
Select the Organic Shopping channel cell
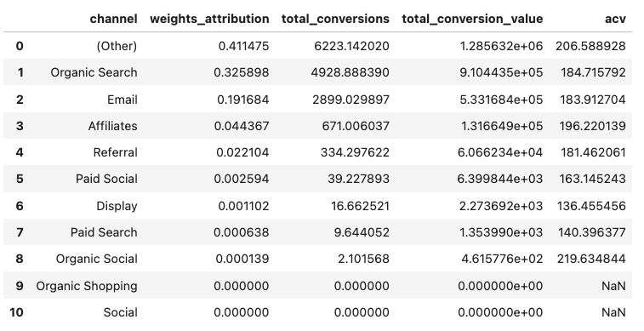(87, 286)
